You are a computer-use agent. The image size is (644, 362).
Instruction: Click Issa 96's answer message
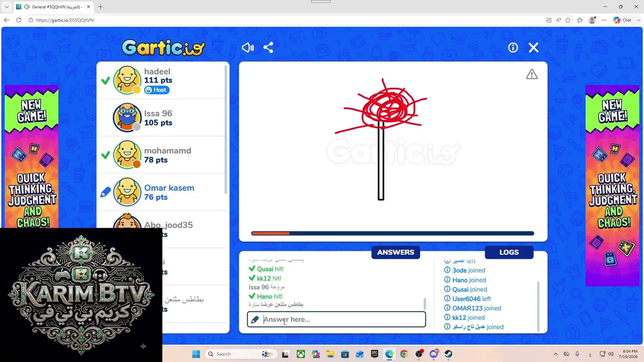(x=267, y=288)
